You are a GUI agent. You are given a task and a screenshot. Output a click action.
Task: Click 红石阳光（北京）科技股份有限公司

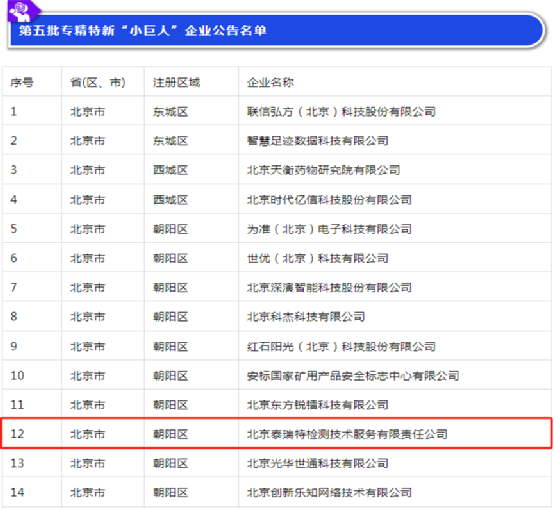[x=341, y=347]
